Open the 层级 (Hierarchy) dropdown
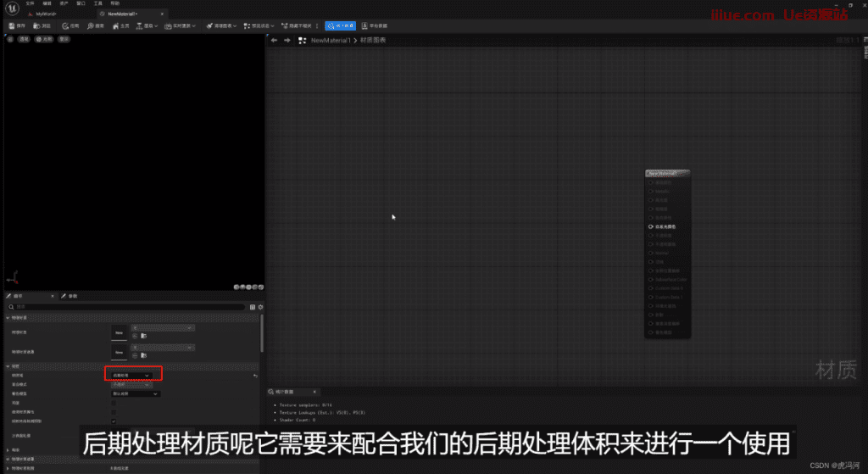The image size is (868, 474). click(147, 26)
